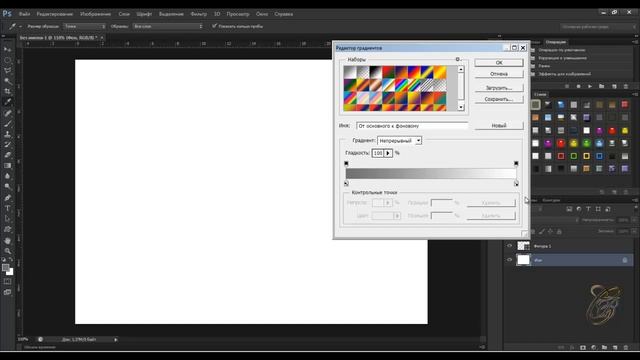Click the Сохранить... button

click(x=499, y=99)
